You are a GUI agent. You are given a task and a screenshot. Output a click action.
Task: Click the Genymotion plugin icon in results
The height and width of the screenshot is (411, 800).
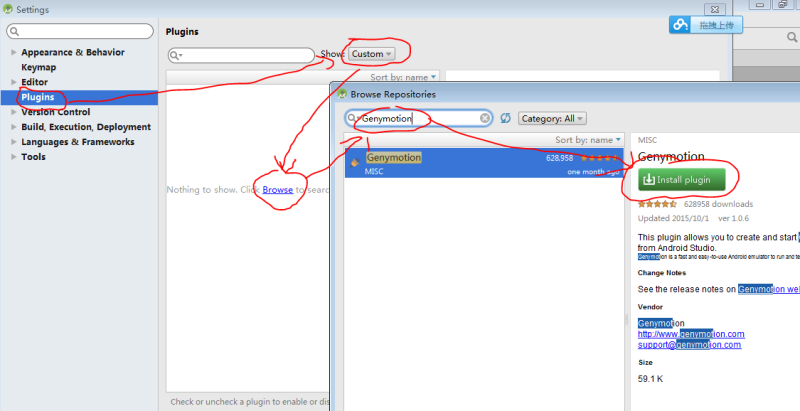[355, 162]
